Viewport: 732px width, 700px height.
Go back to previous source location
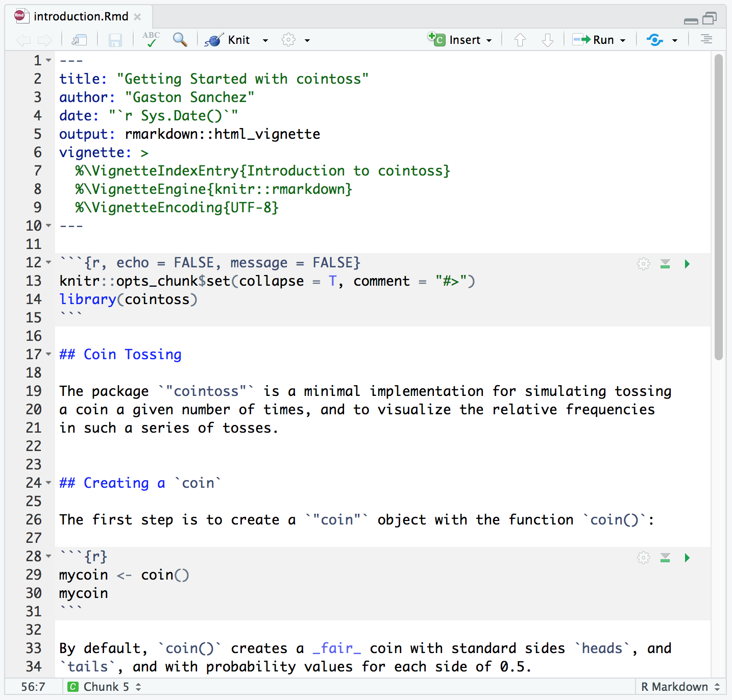(x=23, y=40)
